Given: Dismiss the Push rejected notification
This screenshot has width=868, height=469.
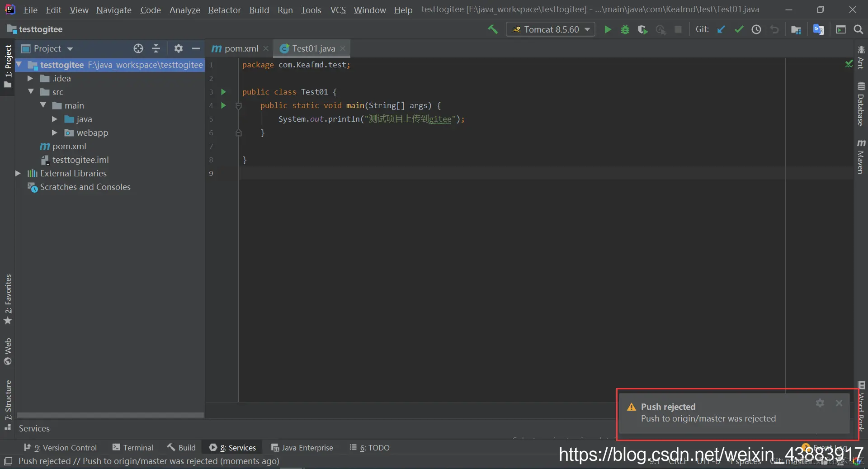Looking at the screenshot, I should [839, 403].
